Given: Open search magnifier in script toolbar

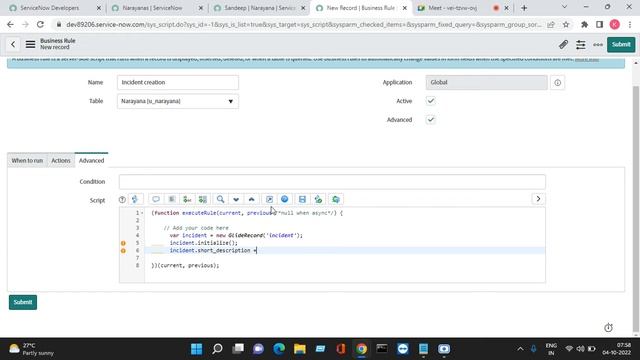Looking at the screenshot, I should 220,199.
